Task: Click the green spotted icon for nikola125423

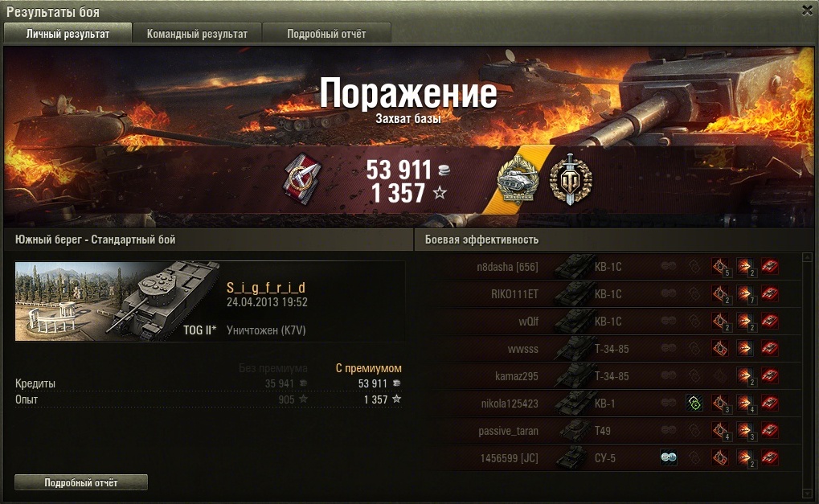Action: coord(694,404)
